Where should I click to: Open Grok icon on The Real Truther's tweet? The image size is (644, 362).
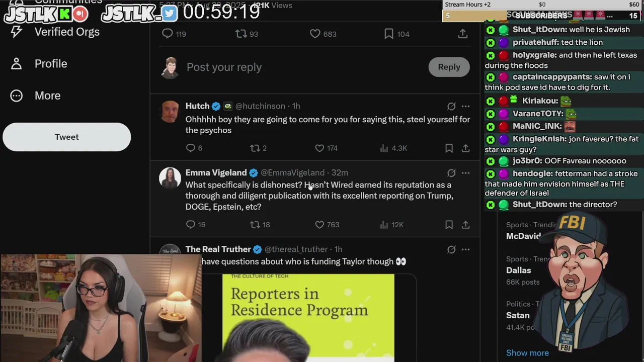click(451, 249)
